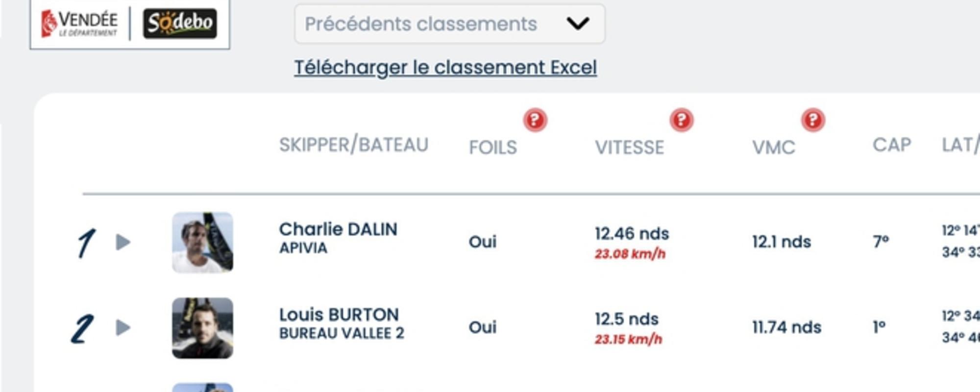Click the Vendée département logo
The width and height of the screenshot is (980, 392).
pyautogui.click(x=79, y=23)
